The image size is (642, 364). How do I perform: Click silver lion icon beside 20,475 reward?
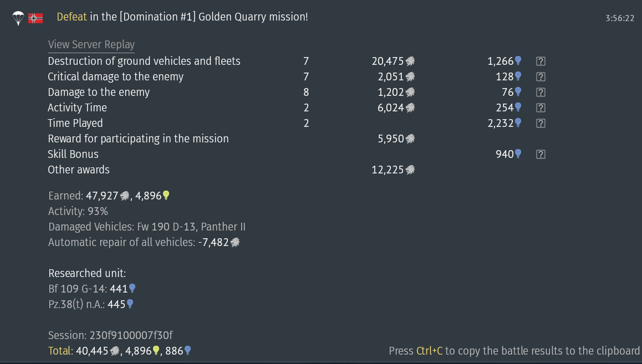pos(410,61)
